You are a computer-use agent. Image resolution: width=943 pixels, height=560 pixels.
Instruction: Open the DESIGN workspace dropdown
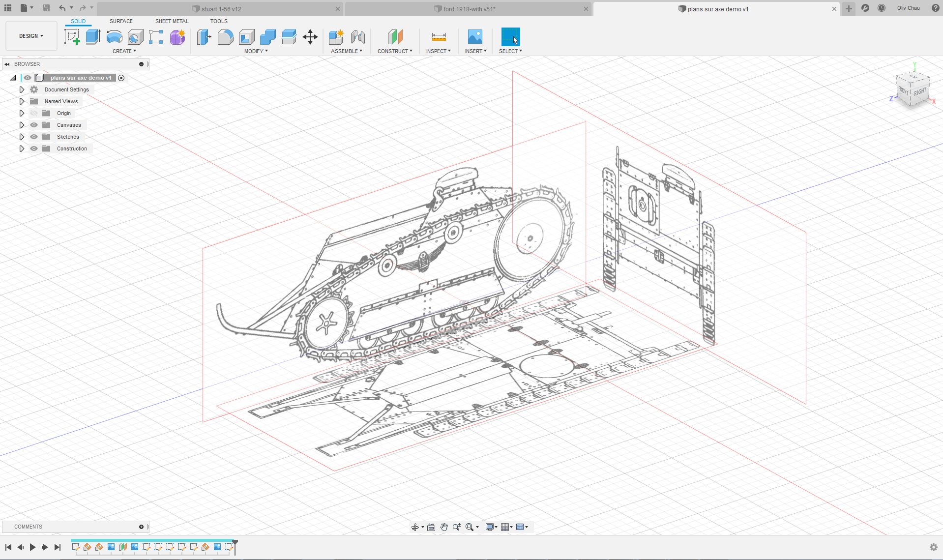31,36
